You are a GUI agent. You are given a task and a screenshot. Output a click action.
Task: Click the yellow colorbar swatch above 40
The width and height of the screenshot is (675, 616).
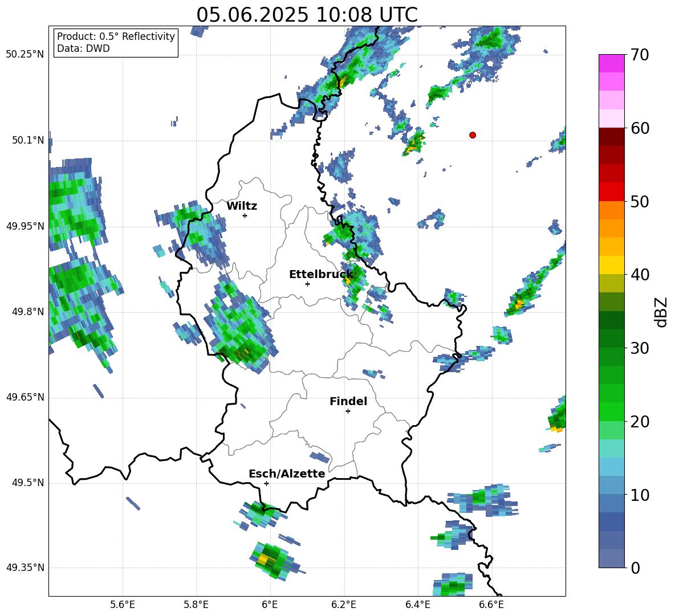tap(611, 265)
